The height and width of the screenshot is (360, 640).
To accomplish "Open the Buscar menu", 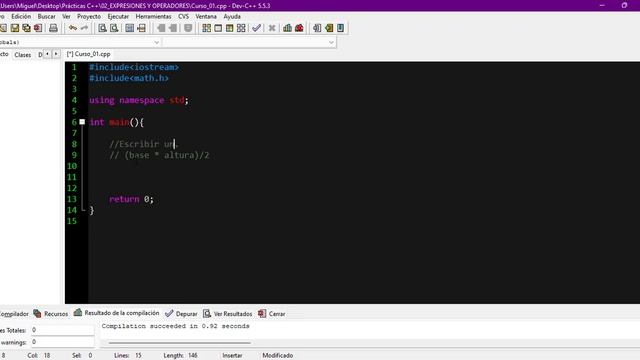I will click(47, 16).
